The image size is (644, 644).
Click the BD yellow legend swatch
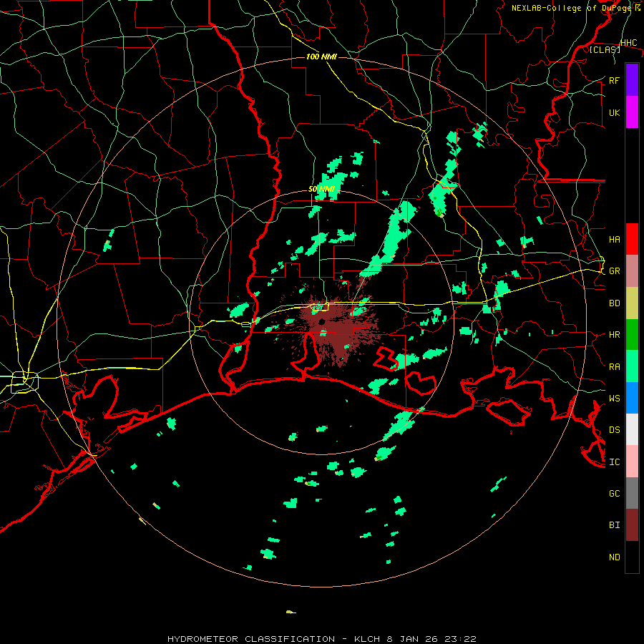coord(632,303)
